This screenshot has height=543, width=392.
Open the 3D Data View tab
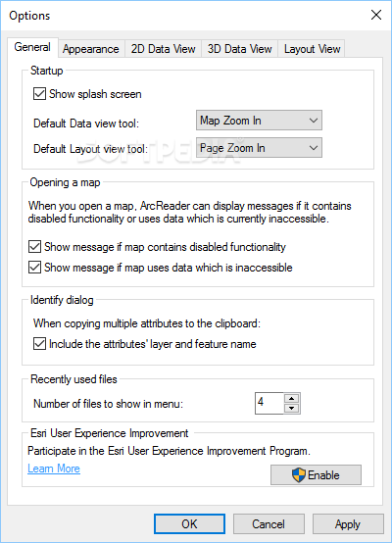click(240, 49)
